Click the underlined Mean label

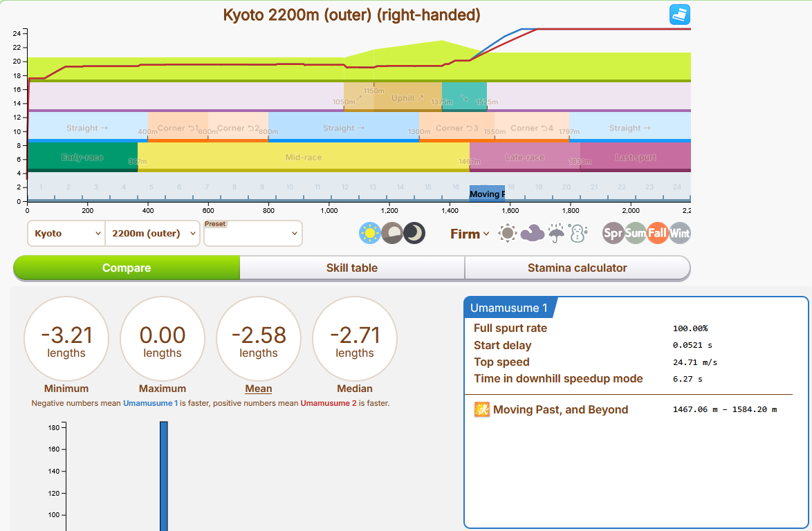[259, 389]
